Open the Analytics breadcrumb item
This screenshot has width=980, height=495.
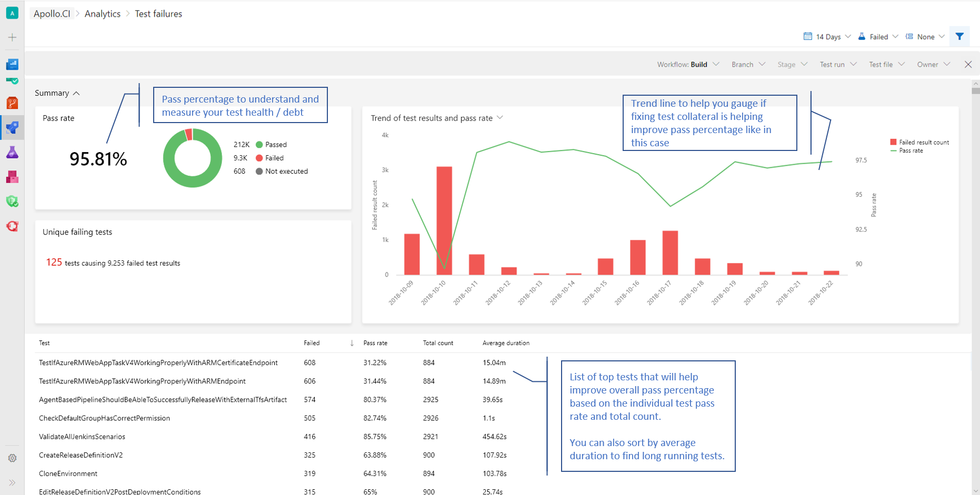[103, 13]
